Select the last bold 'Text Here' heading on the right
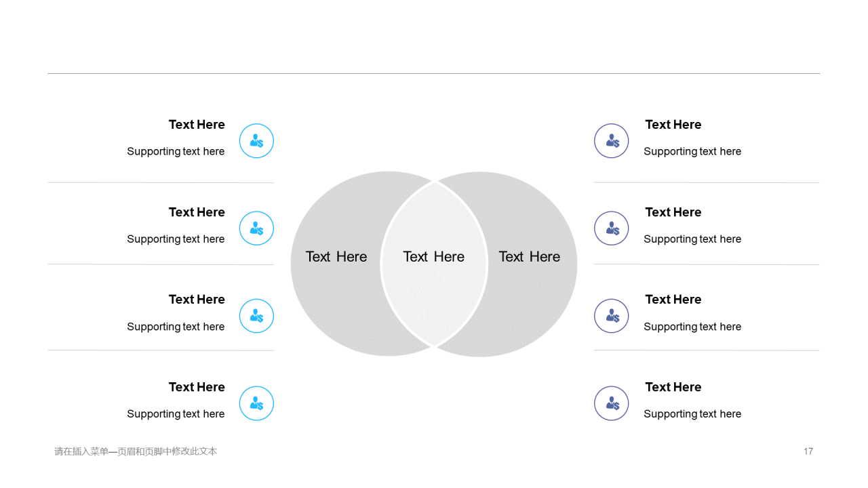 (x=673, y=387)
